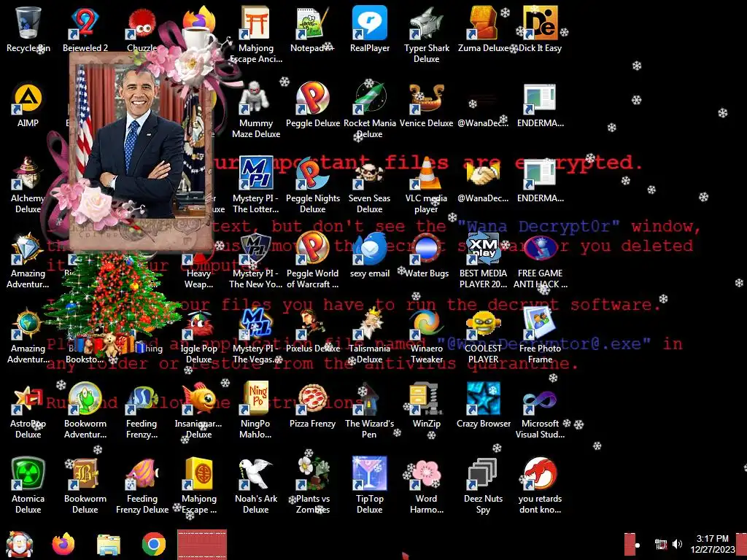Open Typer Shark Deluxe shortcut

coord(426,34)
